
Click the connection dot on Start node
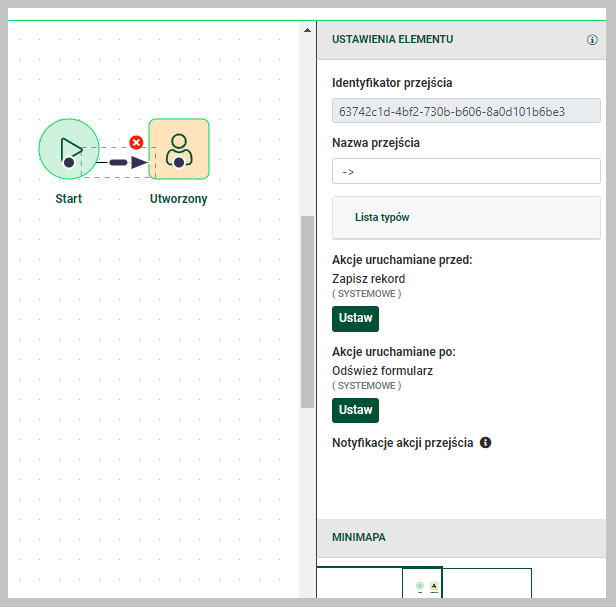pyautogui.click(x=69, y=162)
